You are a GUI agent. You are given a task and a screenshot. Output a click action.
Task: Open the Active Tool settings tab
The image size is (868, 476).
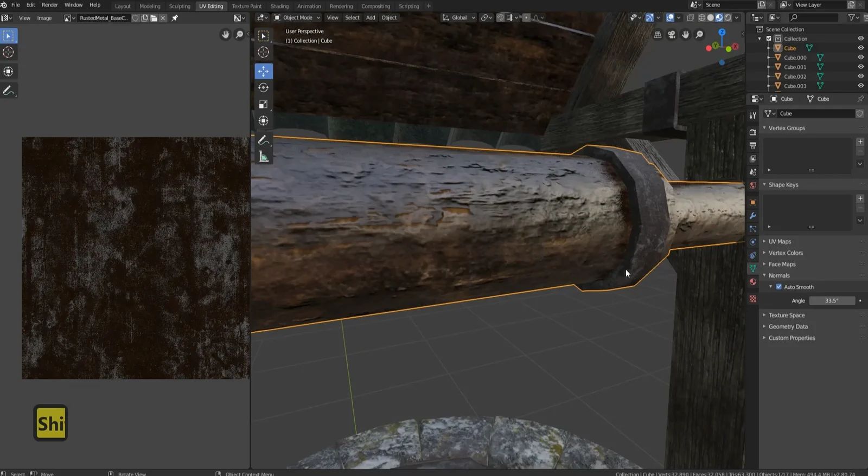(x=753, y=115)
